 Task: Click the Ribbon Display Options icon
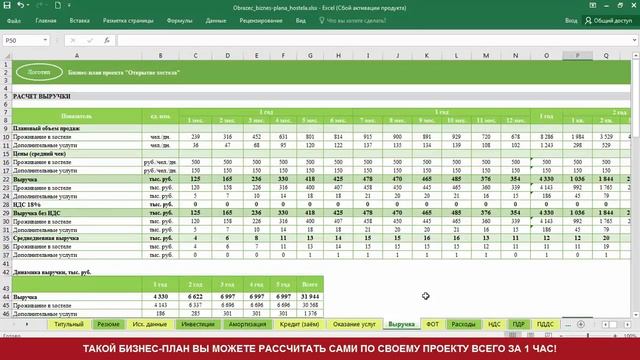593,5
